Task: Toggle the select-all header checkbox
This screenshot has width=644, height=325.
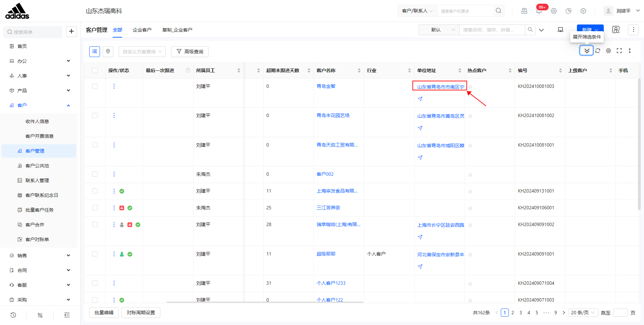Action: (95, 70)
